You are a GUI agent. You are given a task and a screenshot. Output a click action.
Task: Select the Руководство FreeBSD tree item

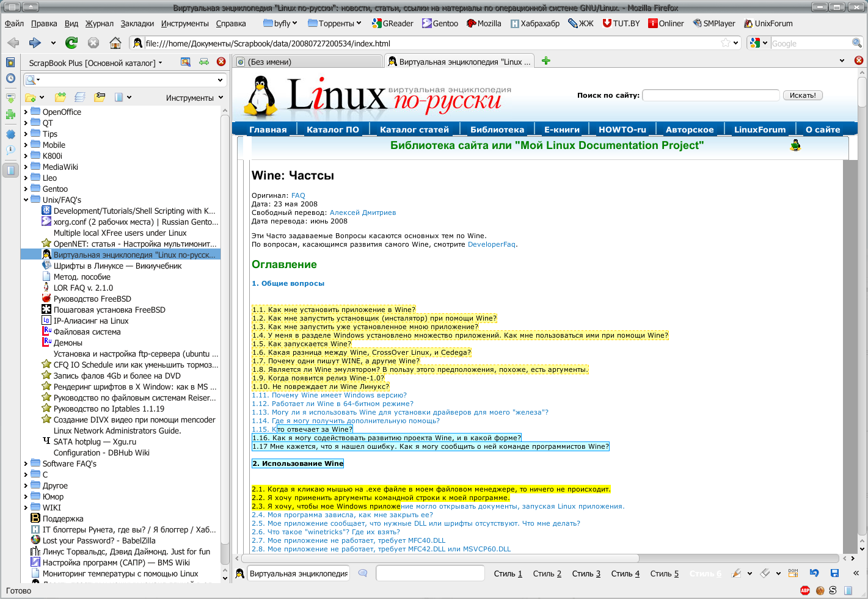pyautogui.click(x=92, y=299)
